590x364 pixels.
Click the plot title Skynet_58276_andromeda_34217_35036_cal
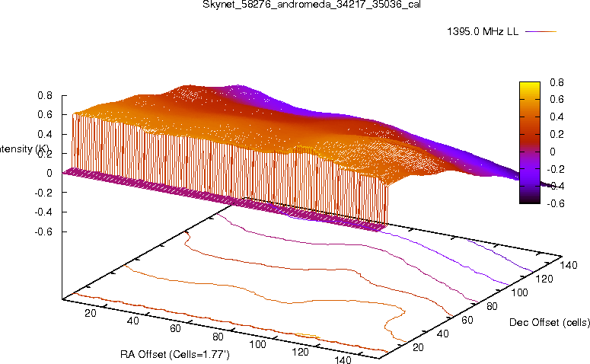click(311, 5)
